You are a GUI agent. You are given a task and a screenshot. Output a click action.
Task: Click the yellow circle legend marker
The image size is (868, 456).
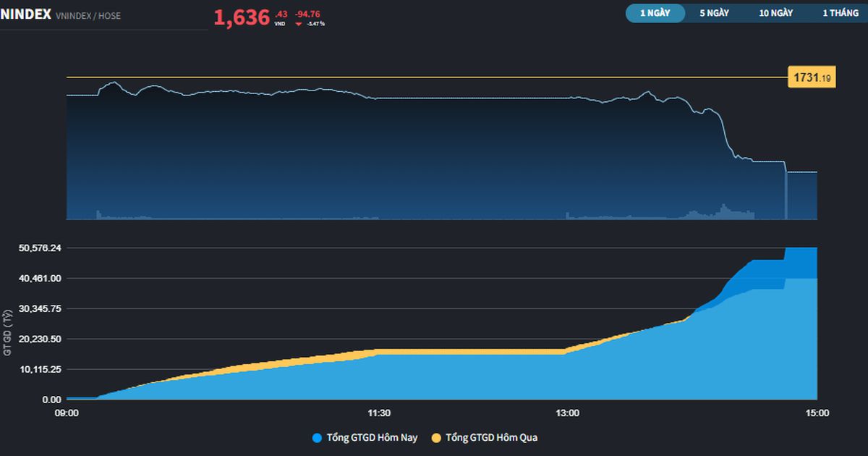click(436, 438)
